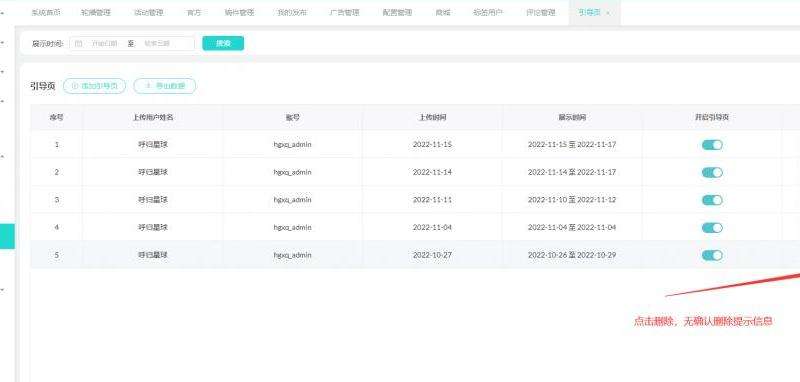Toggle 开启引导页 switch for row 2

click(x=712, y=172)
